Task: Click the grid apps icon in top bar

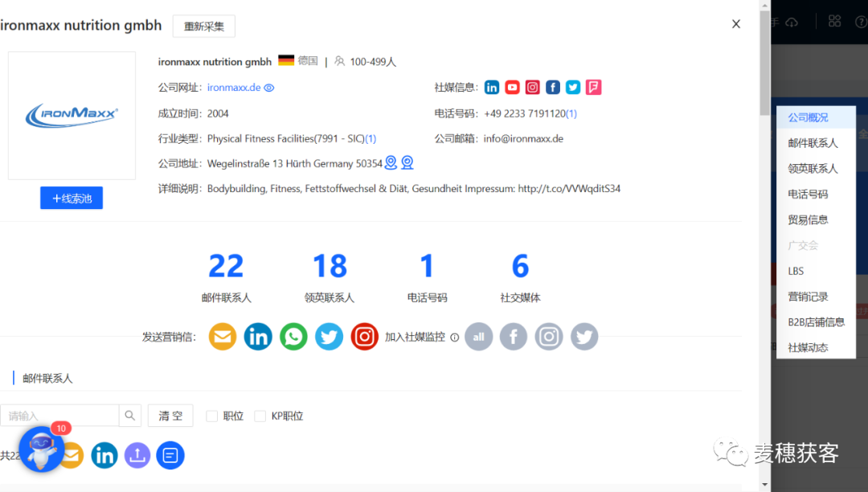Action: point(835,22)
